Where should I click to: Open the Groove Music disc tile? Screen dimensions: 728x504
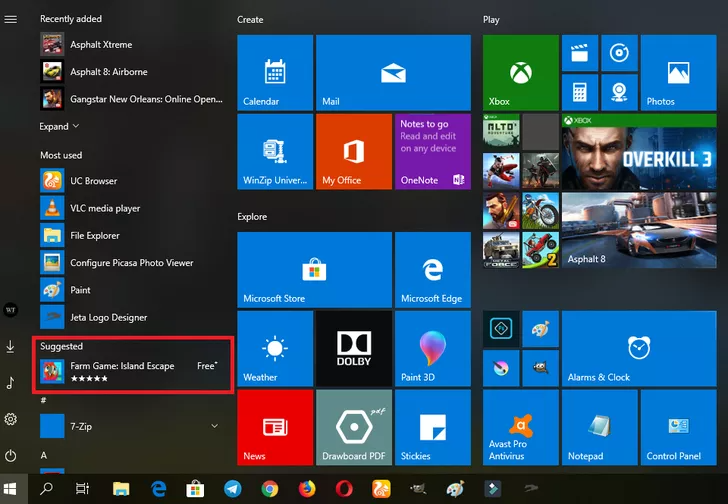pos(619,53)
